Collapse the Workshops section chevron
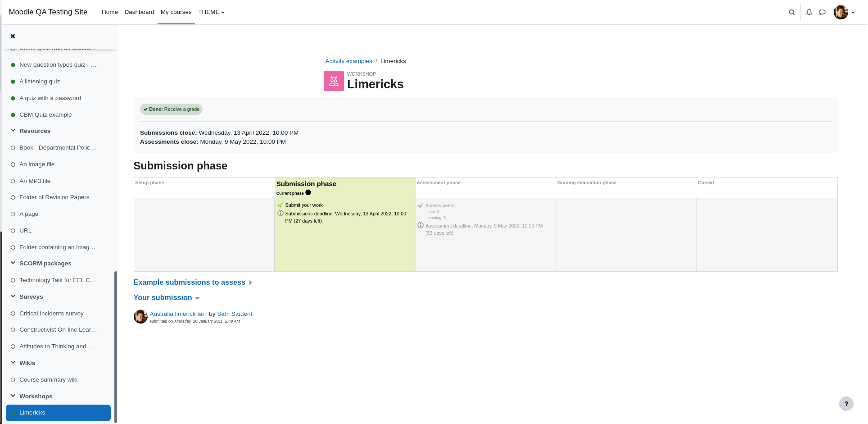 pos(13,396)
